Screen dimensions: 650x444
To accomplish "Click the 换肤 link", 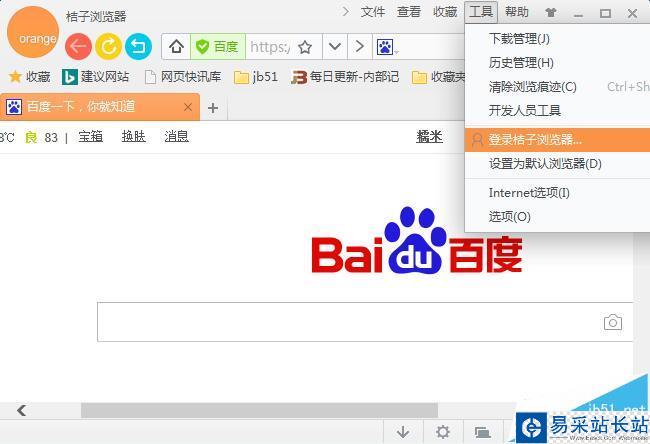I will [133, 136].
